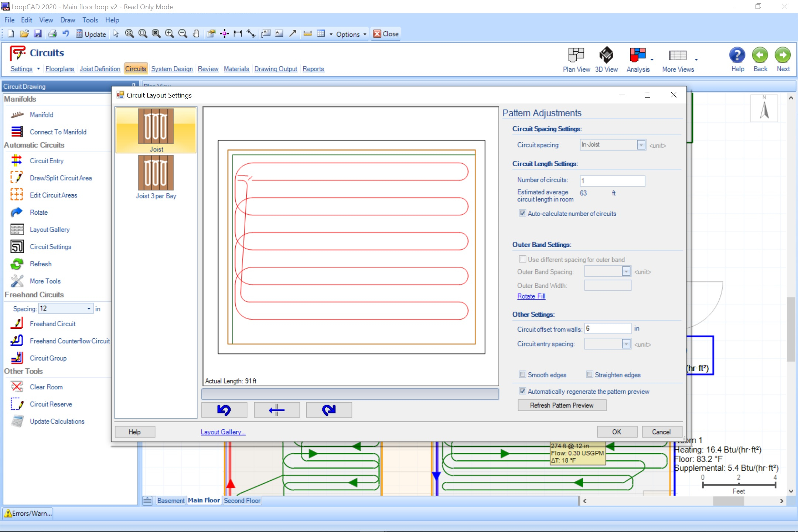Select the Manifold tool

[41, 115]
